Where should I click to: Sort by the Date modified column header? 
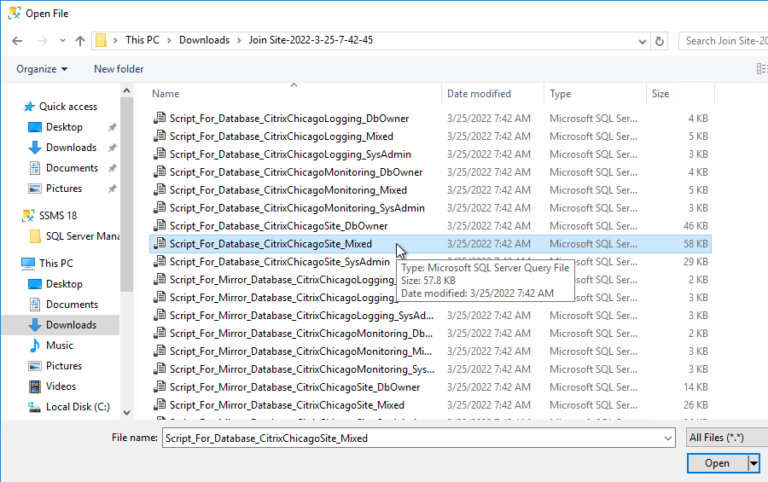(479, 93)
